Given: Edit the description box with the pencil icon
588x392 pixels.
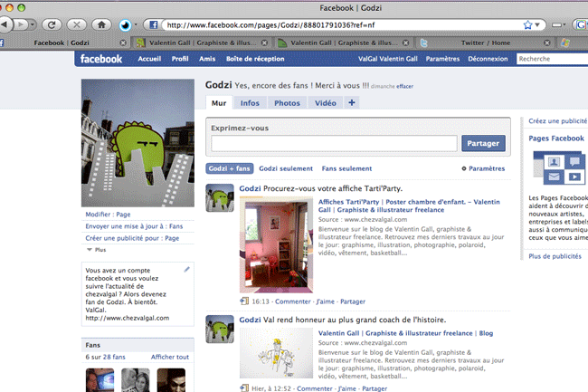Looking at the screenshot, I should (186, 270).
